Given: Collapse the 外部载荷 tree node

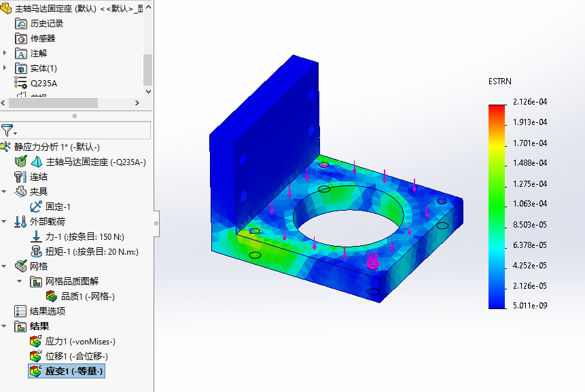Looking at the screenshot, I should (4, 221).
